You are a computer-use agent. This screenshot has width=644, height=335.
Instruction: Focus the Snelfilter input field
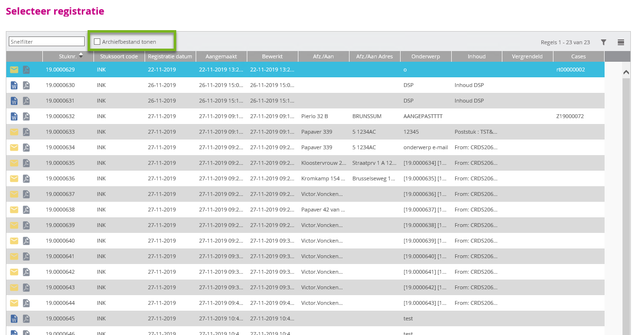point(47,42)
